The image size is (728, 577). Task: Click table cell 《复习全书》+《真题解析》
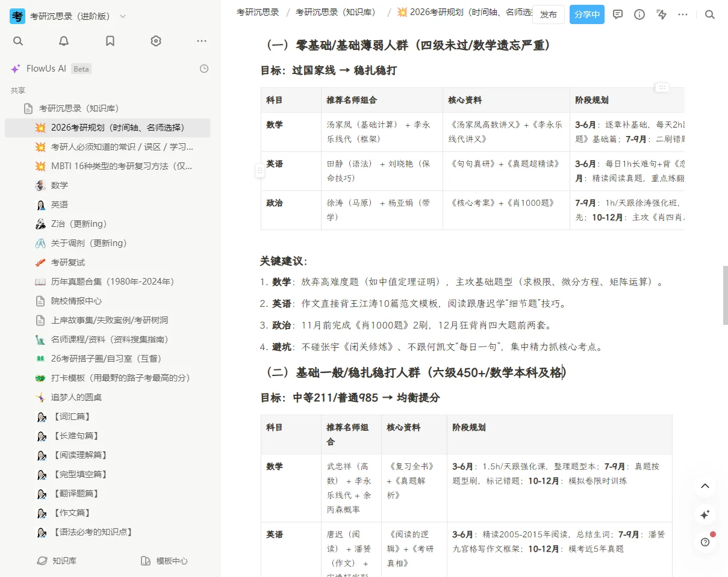coord(414,488)
